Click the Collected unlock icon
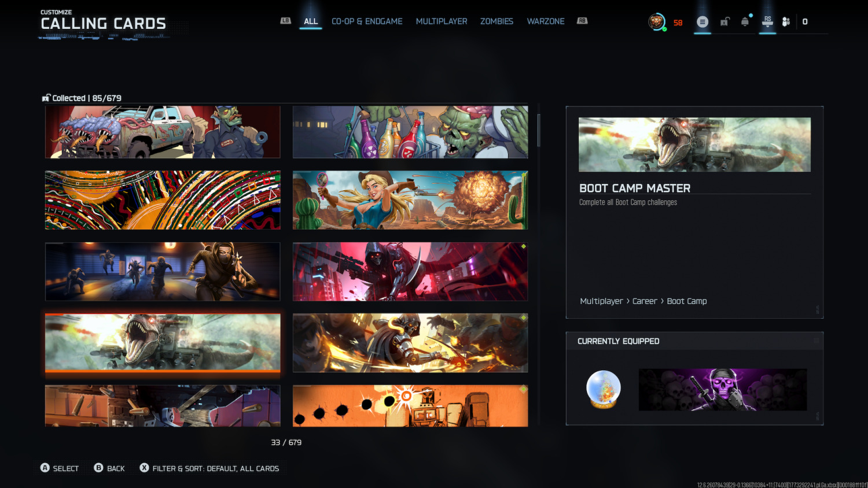This screenshot has width=868, height=488. click(46, 98)
